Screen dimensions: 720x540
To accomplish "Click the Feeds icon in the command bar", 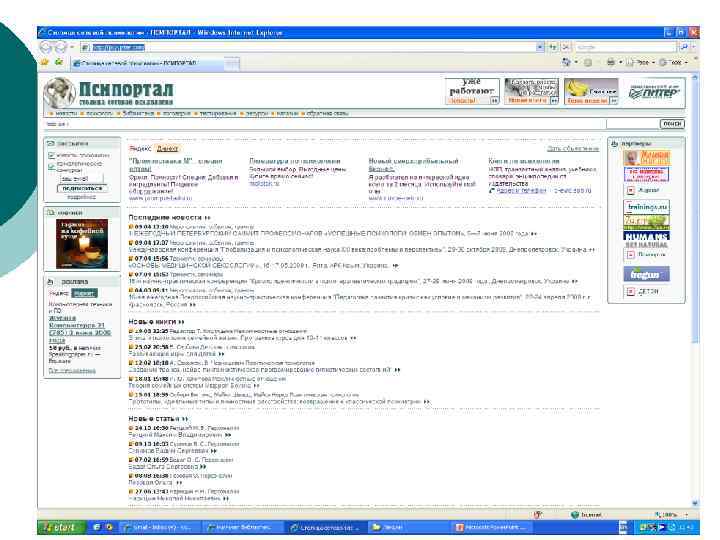I will click(x=588, y=63).
